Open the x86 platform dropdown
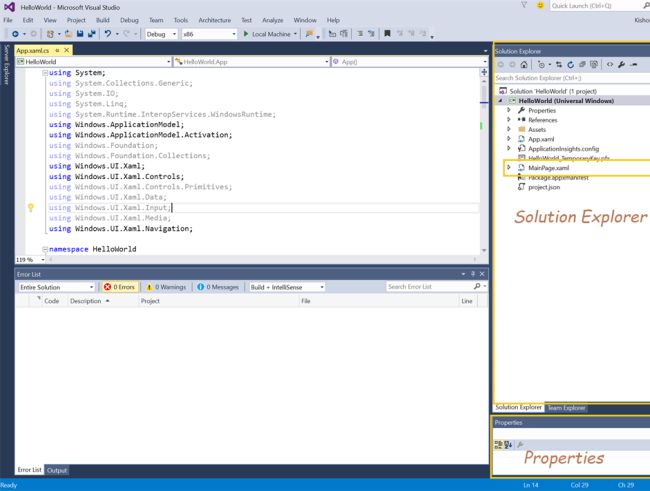 coord(209,34)
